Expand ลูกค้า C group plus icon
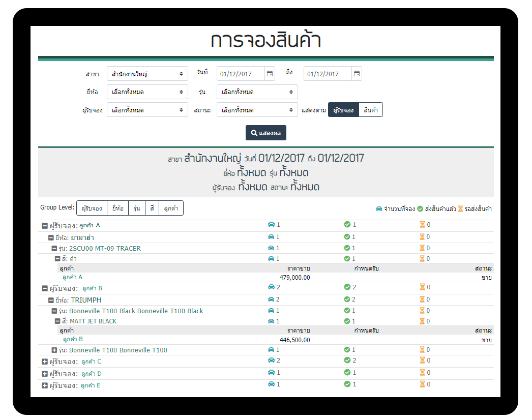Image resolution: width=532 pixels, height=420 pixels. pos(45,362)
